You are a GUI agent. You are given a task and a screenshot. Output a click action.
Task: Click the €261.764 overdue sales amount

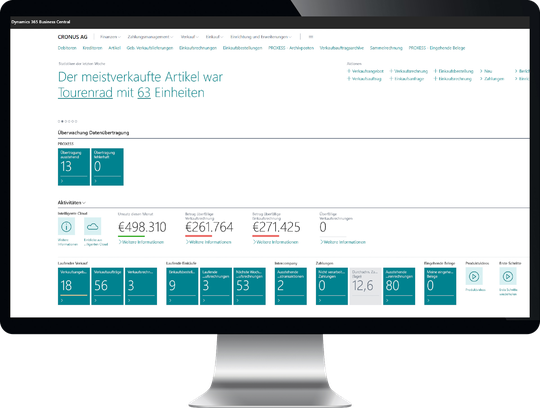[x=209, y=227]
